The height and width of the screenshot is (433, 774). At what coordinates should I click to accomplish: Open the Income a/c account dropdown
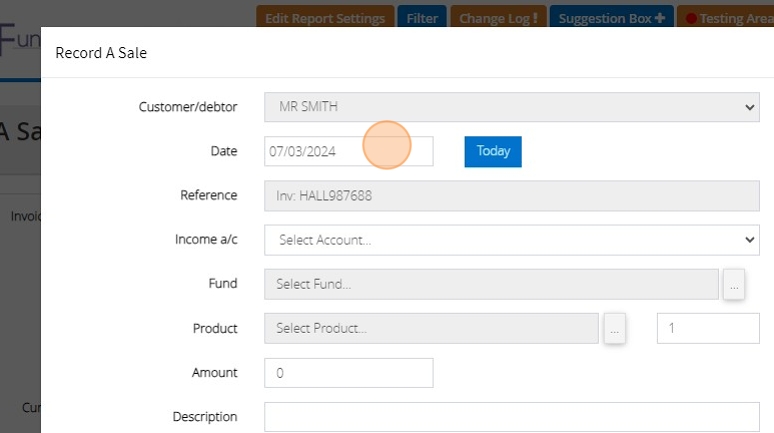511,240
